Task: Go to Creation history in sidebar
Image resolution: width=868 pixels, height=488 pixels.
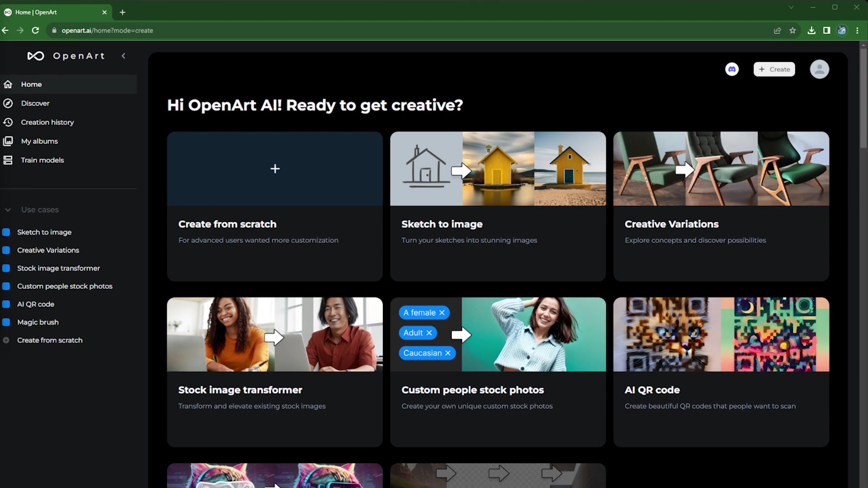Action: pyautogui.click(x=68, y=122)
